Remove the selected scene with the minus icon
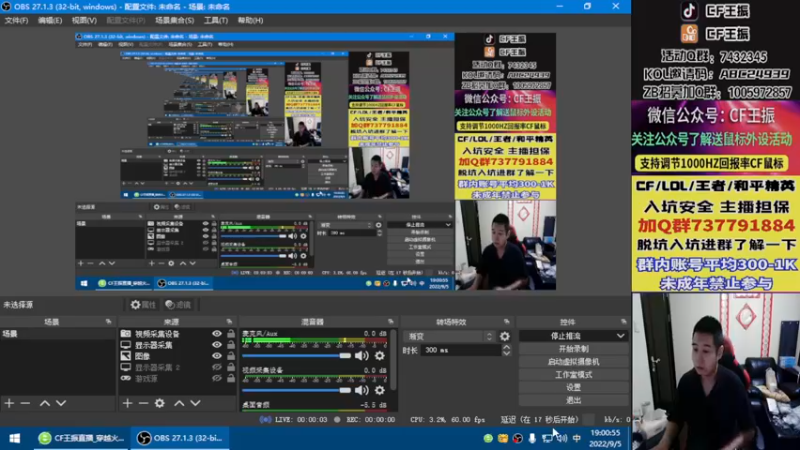The width and height of the screenshot is (800, 450). [25, 403]
